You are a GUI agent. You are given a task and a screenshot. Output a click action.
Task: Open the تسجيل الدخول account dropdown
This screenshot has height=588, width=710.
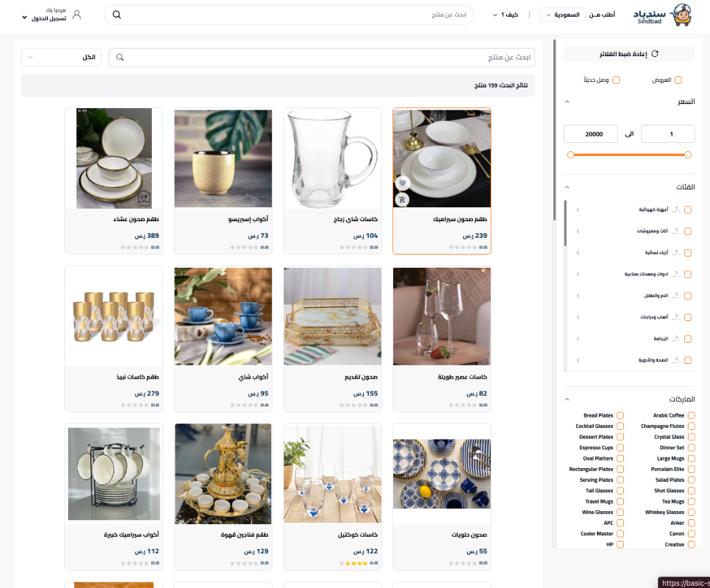point(44,18)
